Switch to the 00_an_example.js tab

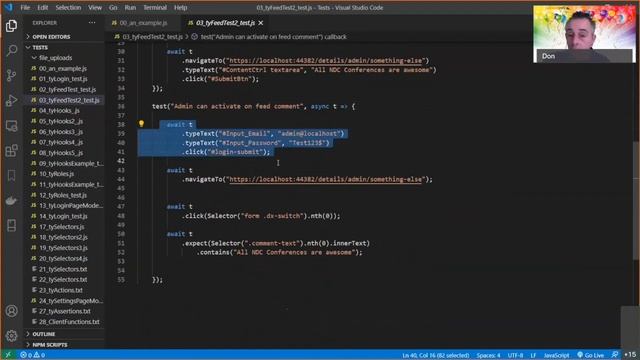(143, 23)
